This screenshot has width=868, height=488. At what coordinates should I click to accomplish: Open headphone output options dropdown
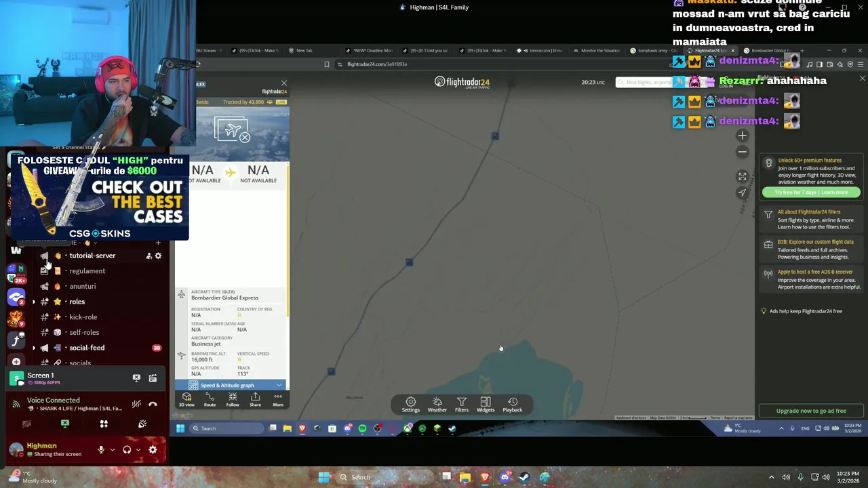pyautogui.click(x=138, y=449)
